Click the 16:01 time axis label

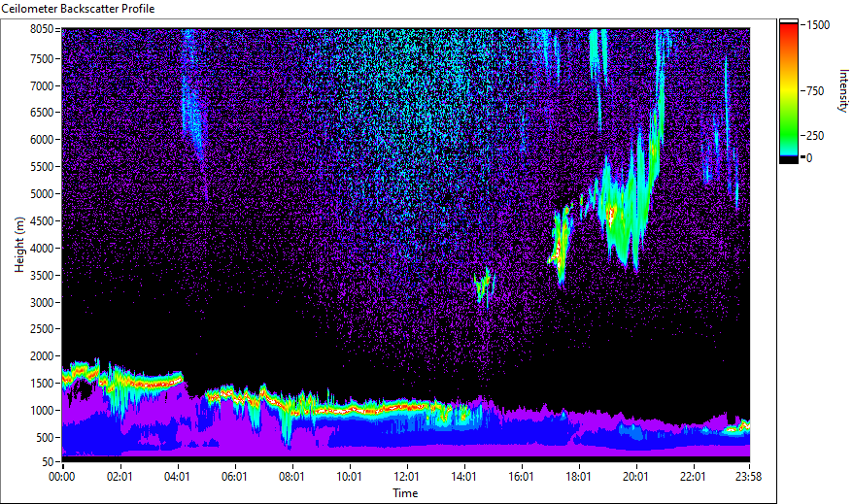pyautogui.click(x=521, y=477)
